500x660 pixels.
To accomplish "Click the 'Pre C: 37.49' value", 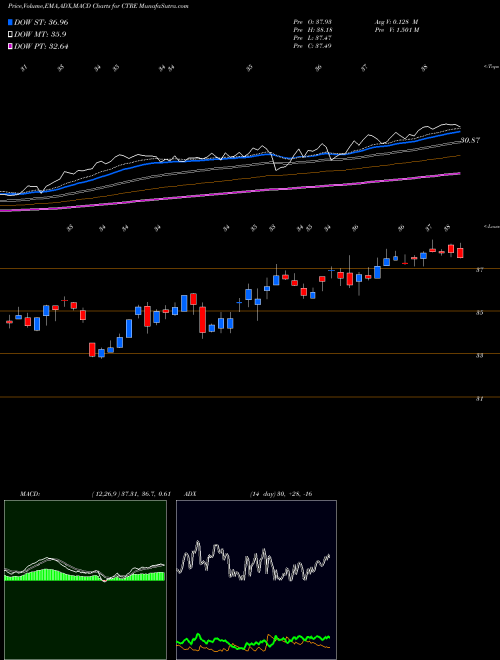I will click(x=313, y=46).
